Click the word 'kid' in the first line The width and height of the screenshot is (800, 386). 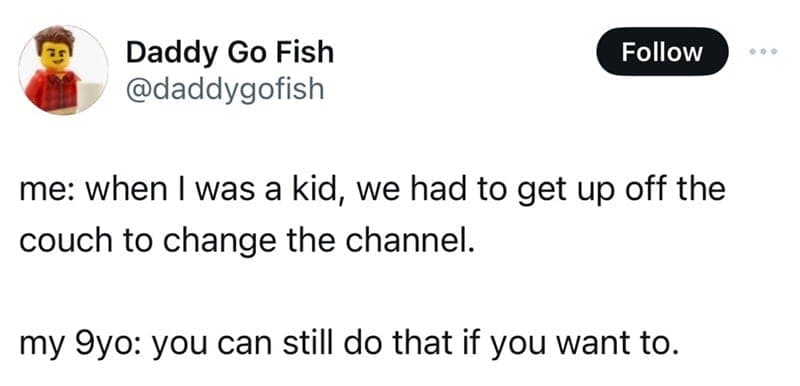point(318,188)
